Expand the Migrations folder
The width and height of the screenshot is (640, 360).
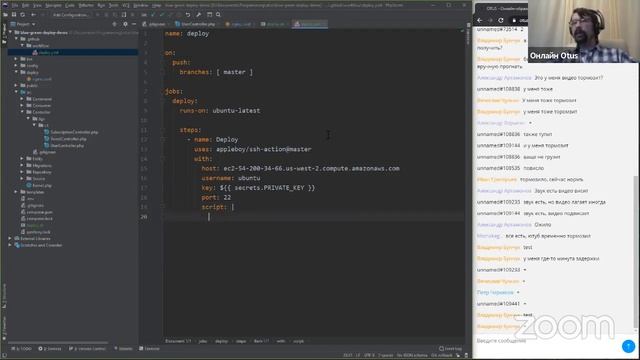click(22, 165)
